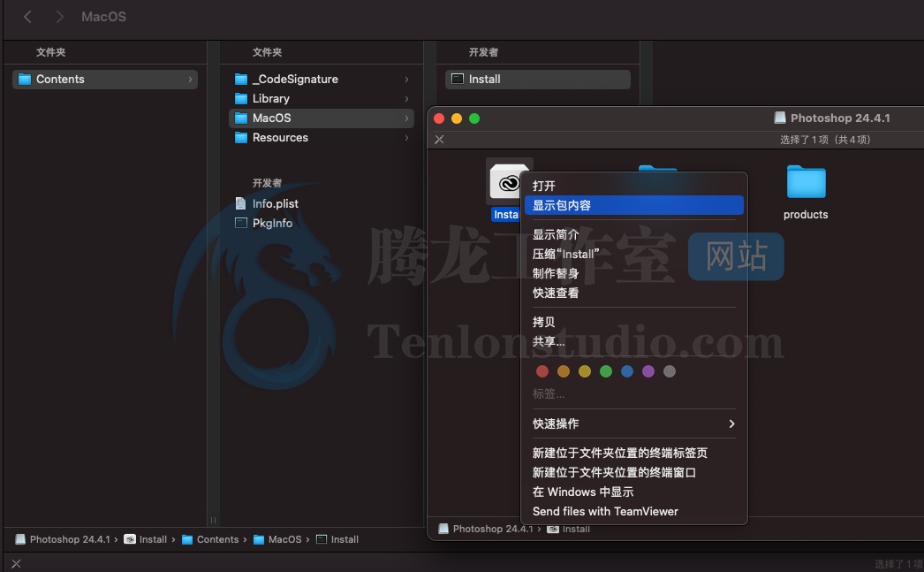924x572 pixels.
Task: Choose Send files with TeamViewer
Action: [x=634, y=511]
